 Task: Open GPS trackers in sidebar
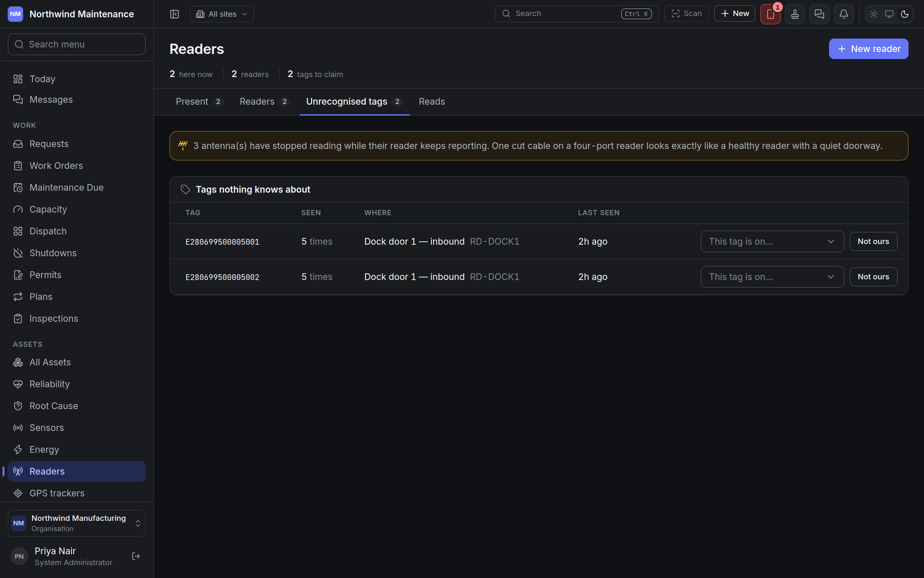[x=77, y=493]
